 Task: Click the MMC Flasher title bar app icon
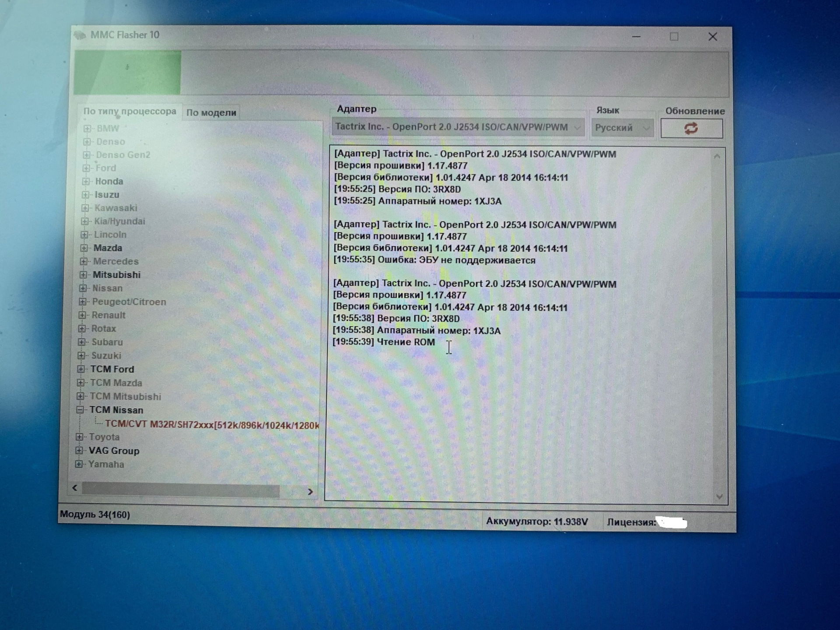pyautogui.click(x=80, y=35)
